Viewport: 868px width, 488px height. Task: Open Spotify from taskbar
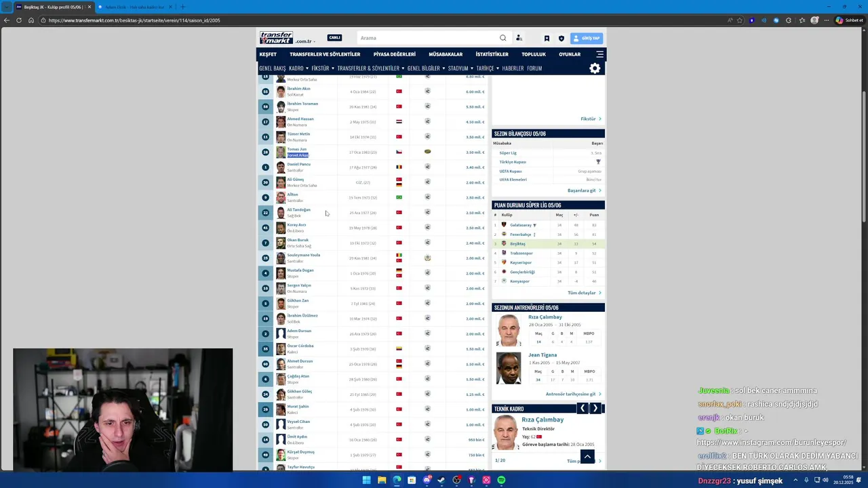pyautogui.click(x=501, y=480)
